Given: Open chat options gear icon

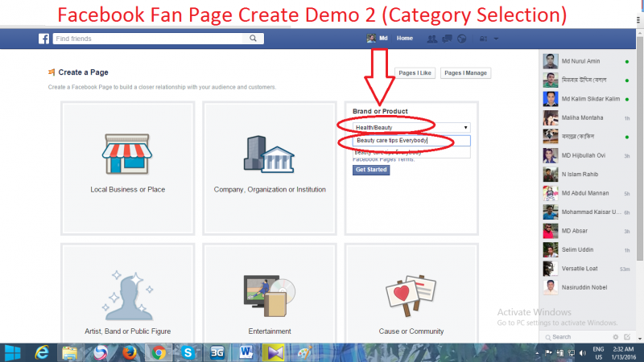Looking at the screenshot, I should click(615, 337).
